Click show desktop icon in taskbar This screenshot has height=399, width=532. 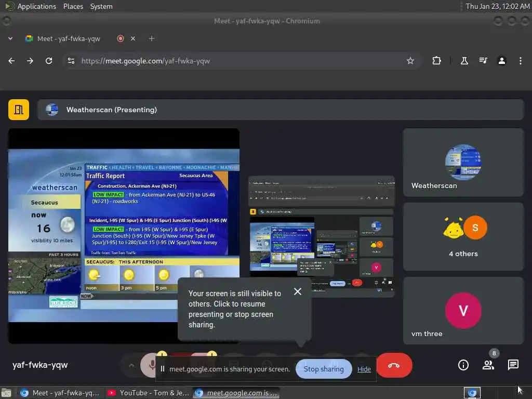coord(6,393)
